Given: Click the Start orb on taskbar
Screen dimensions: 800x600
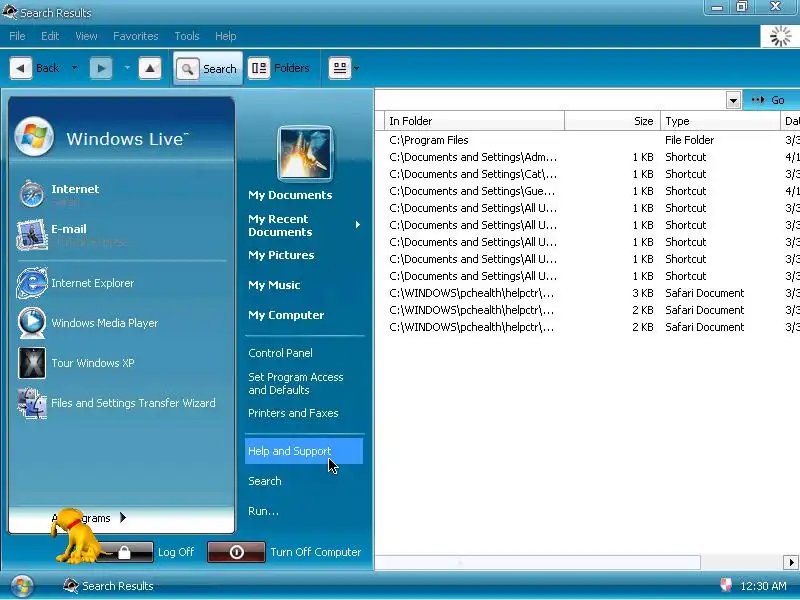Looking at the screenshot, I should [21, 586].
